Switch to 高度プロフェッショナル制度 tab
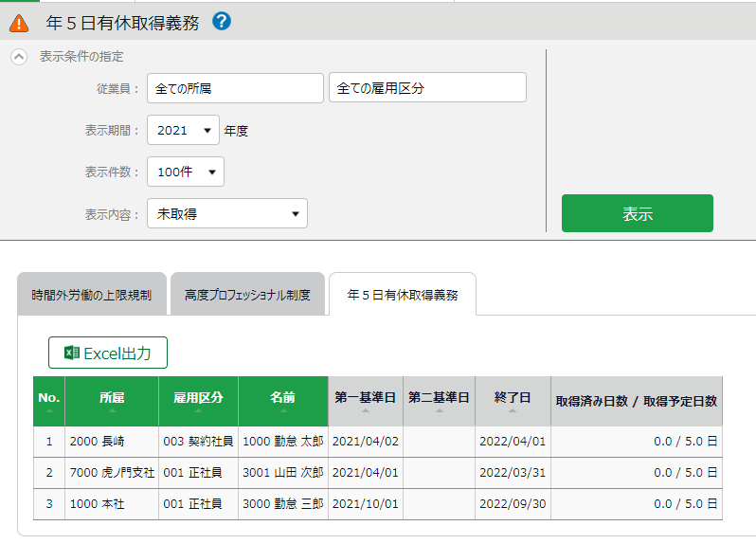756x544 pixels. tap(247, 295)
